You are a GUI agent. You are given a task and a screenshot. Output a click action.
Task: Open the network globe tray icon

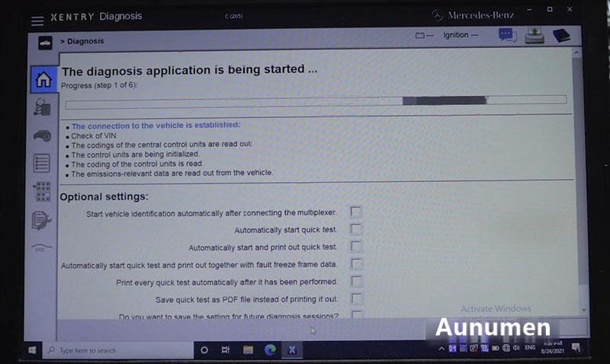point(506,348)
